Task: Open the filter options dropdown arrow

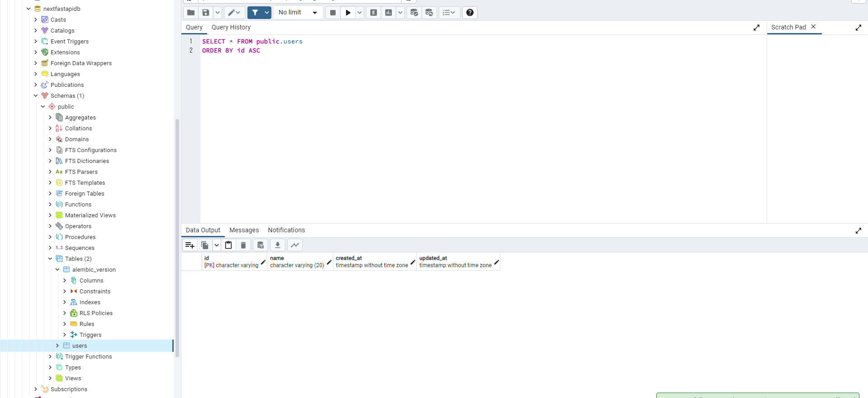Action: 267,13
